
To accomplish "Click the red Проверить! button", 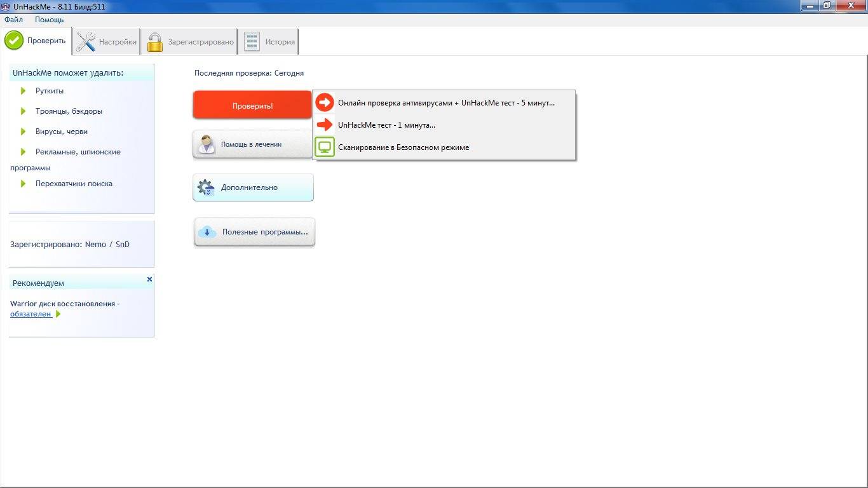I will click(x=252, y=105).
